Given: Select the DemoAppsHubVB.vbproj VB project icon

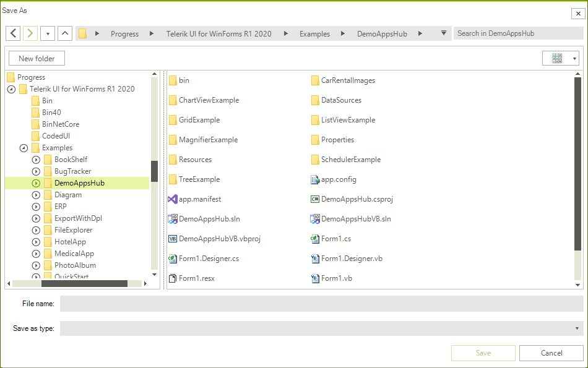Looking at the screenshot, I should pos(173,238).
